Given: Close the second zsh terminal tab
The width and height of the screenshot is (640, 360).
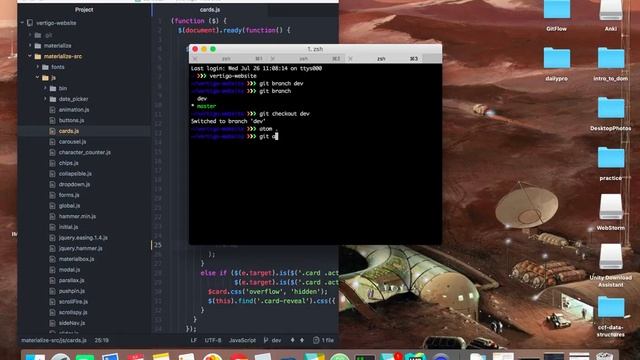Looking at the screenshot, I should coord(273,59).
